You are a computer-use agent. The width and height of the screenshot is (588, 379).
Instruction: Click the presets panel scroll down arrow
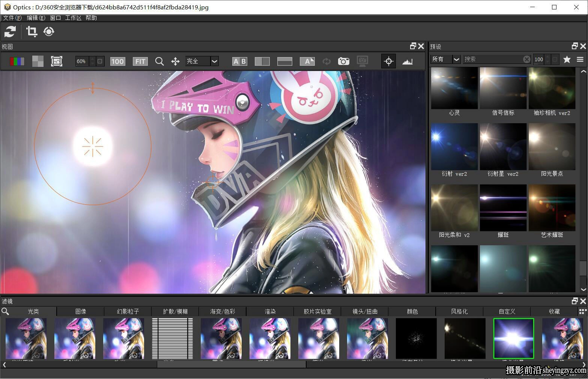pos(583,289)
